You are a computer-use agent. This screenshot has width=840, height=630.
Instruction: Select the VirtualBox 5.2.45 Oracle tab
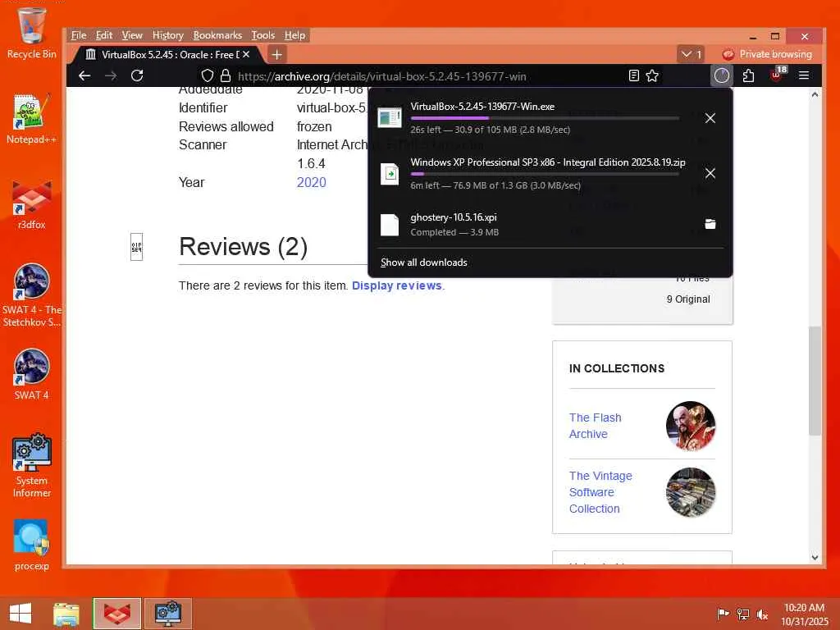167,54
